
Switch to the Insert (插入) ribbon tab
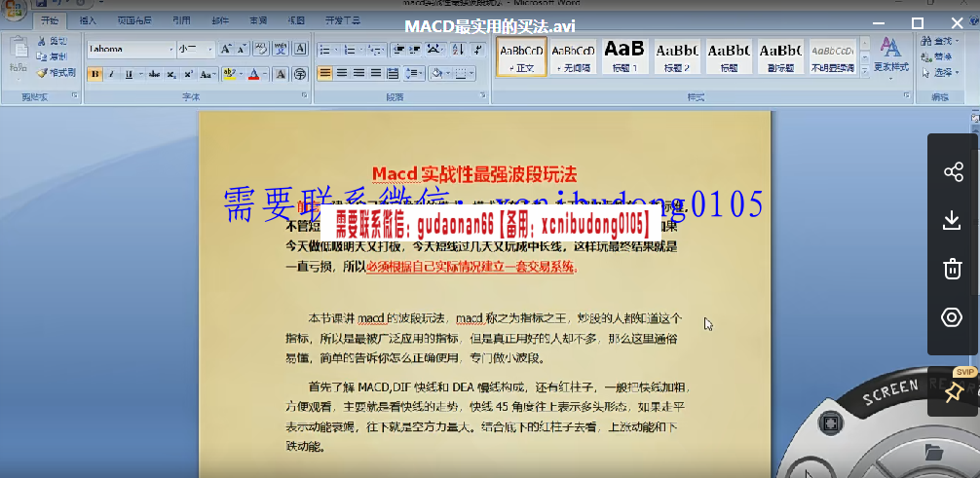click(88, 20)
